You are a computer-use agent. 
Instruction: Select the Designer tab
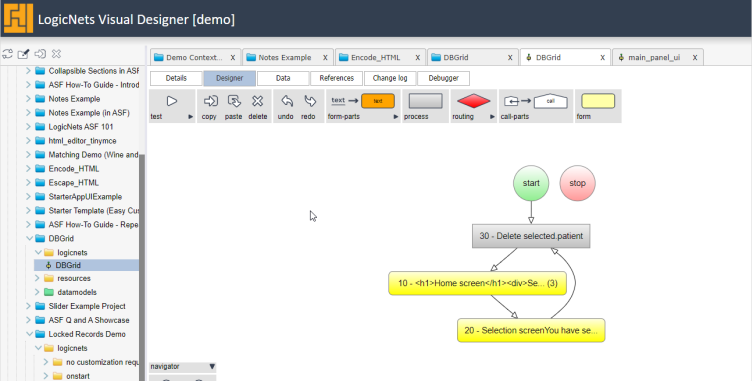(229, 78)
